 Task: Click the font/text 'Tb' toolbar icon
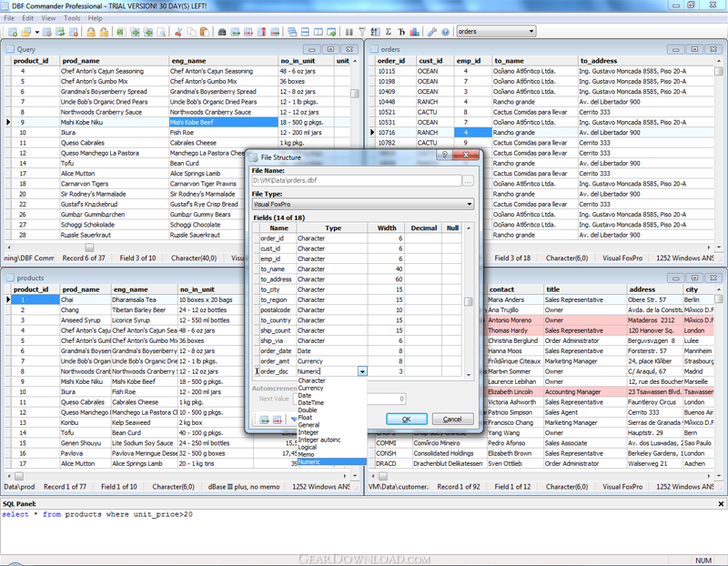401,32
